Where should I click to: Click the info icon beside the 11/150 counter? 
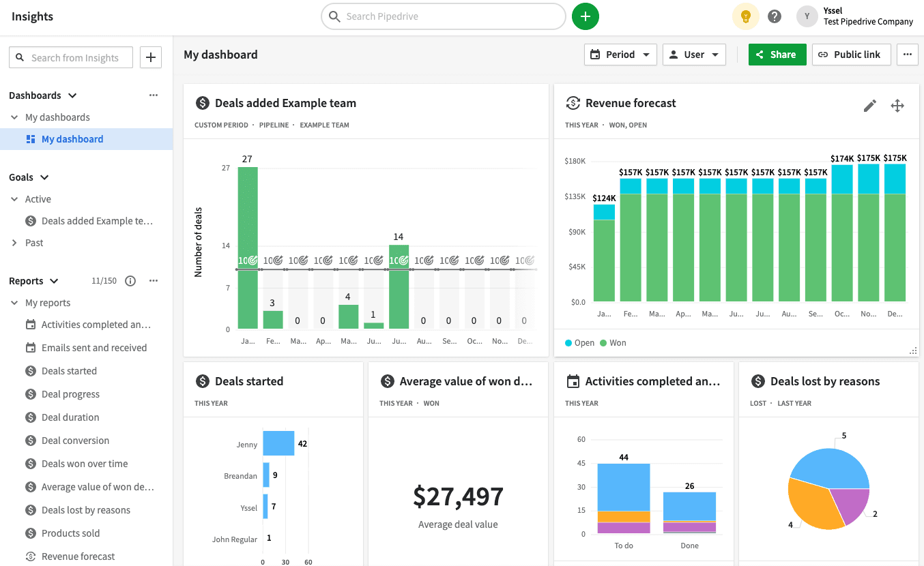pyautogui.click(x=130, y=280)
